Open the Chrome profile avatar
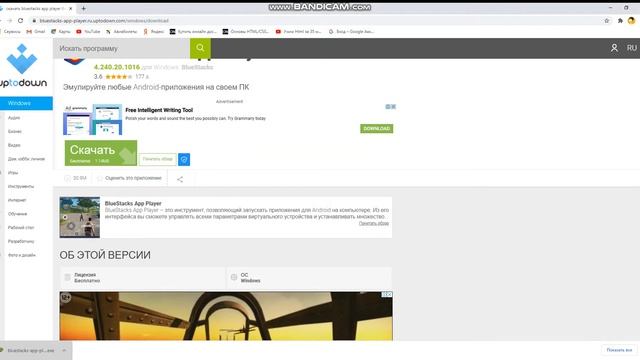 coord(631,20)
